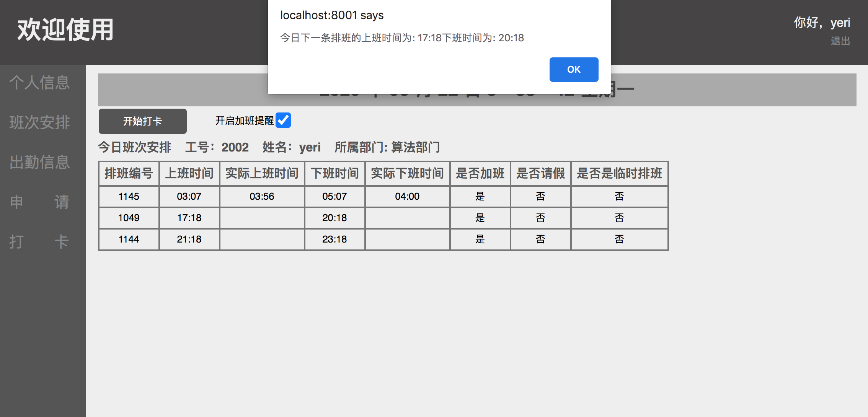The image size is (868, 417).
Task: Toggle the 开启加班提醒 checkbox
Action: [x=283, y=120]
